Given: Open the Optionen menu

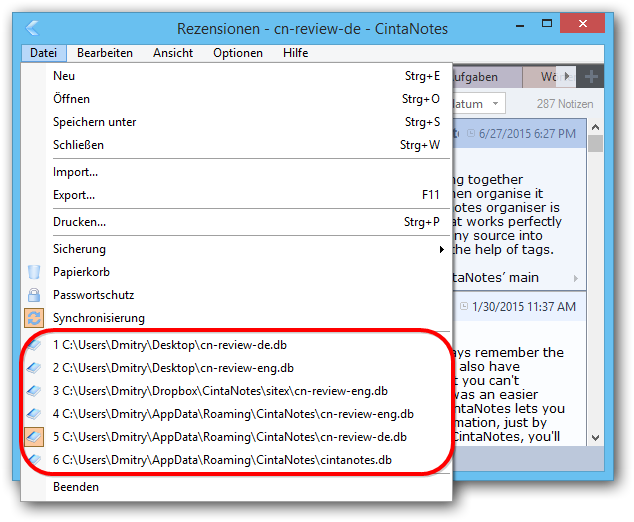Looking at the screenshot, I should 238,53.
